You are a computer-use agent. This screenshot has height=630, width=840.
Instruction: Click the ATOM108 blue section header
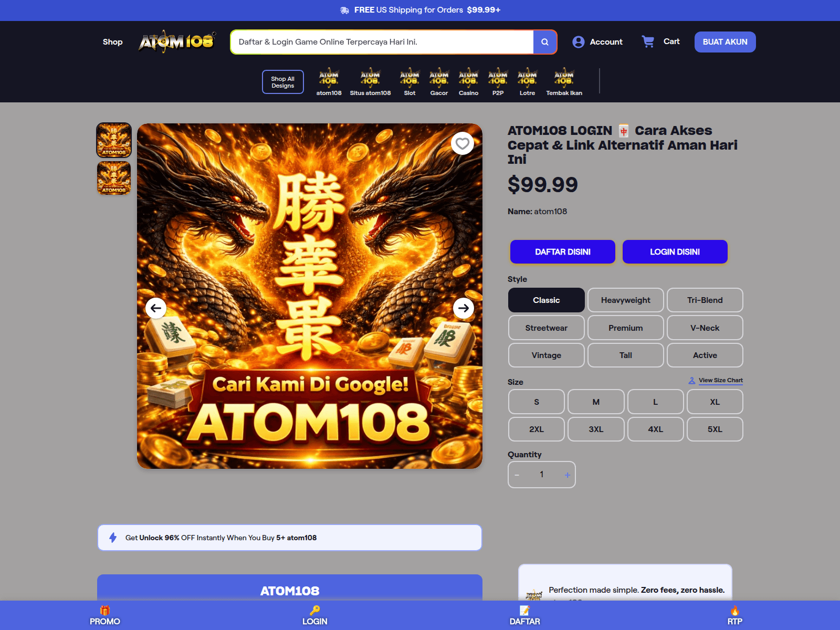pyautogui.click(x=290, y=588)
